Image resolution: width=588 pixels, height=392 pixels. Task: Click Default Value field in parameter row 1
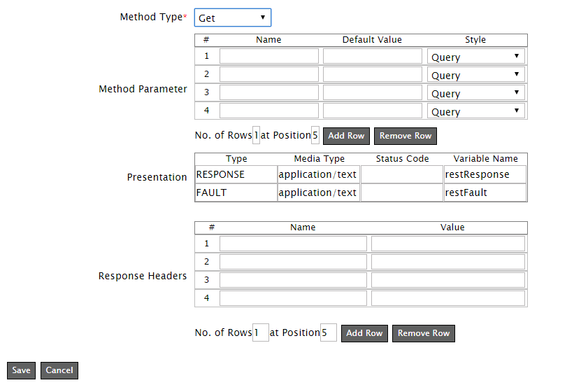point(373,56)
